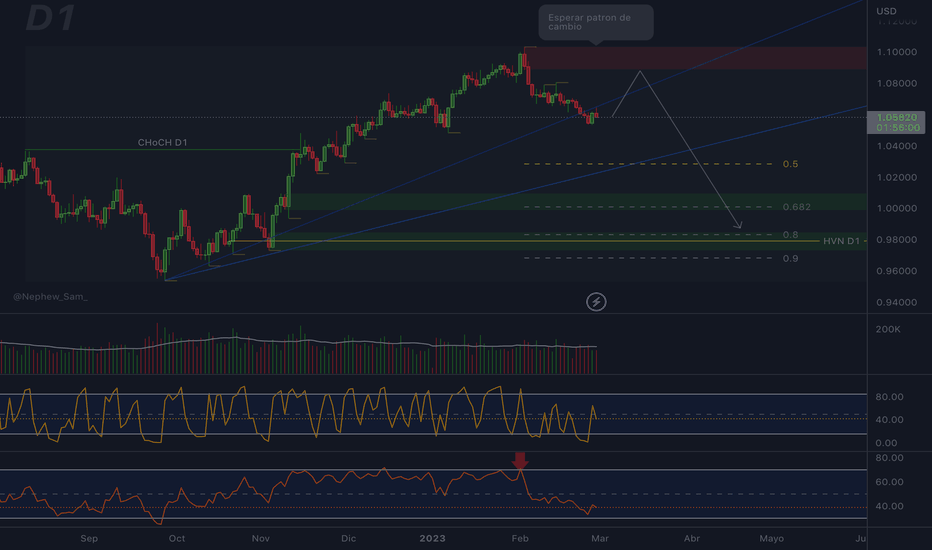Click the current price tag 1.05820
932x550 pixels.
(x=896, y=122)
